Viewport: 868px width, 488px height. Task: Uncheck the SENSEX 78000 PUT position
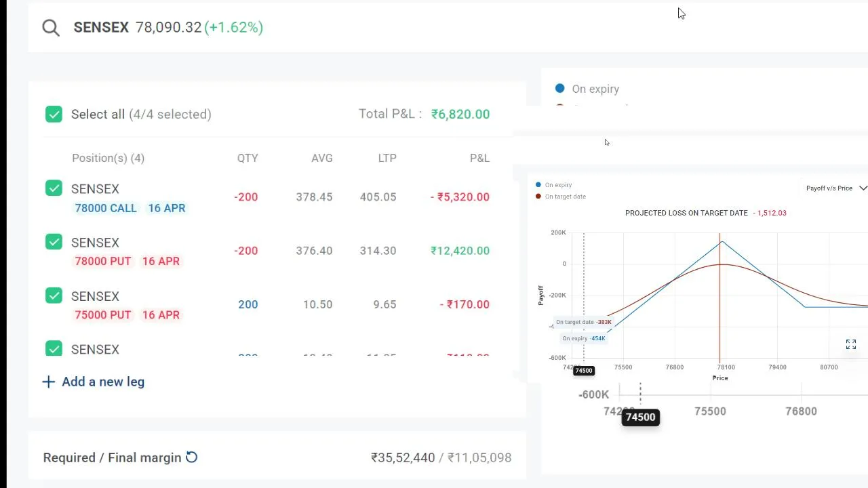click(x=54, y=242)
